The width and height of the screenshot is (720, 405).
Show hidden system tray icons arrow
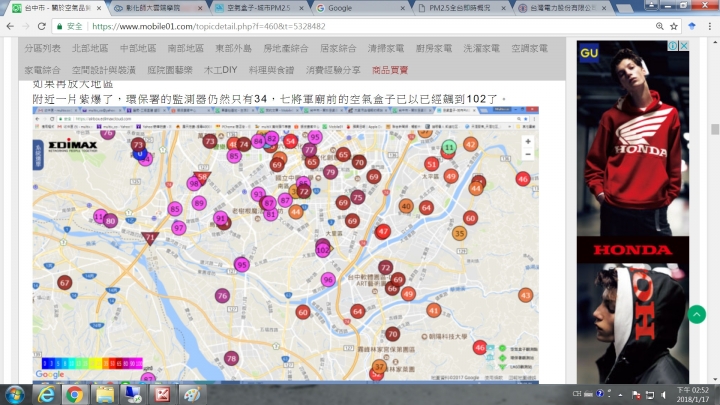[x=620, y=394]
